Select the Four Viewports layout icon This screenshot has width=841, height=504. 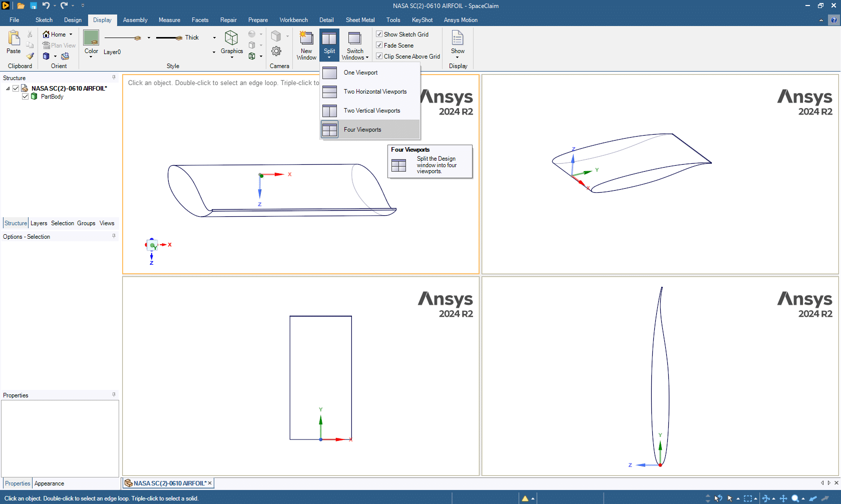(x=329, y=130)
